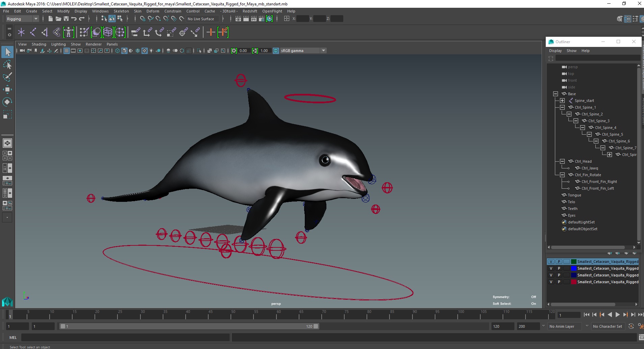Toggle visibility V of the red layer
644x349 pixels.
click(x=551, y=282)
